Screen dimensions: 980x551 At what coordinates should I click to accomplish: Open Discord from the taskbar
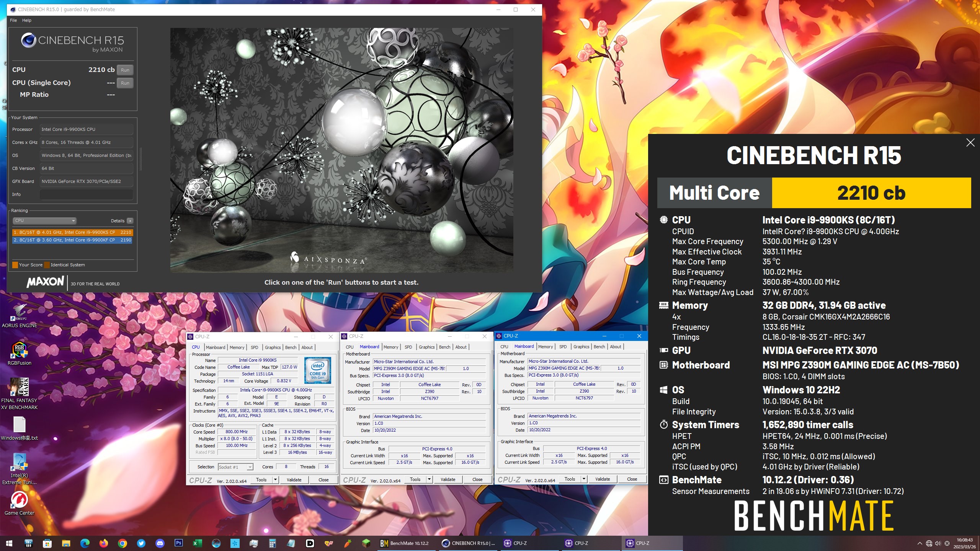[160, 543]
